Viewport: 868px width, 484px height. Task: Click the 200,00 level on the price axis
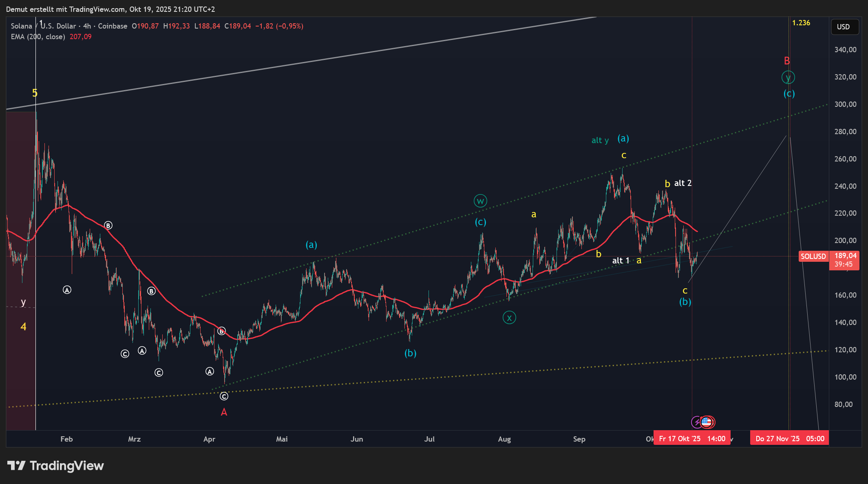tap(845, 241)
